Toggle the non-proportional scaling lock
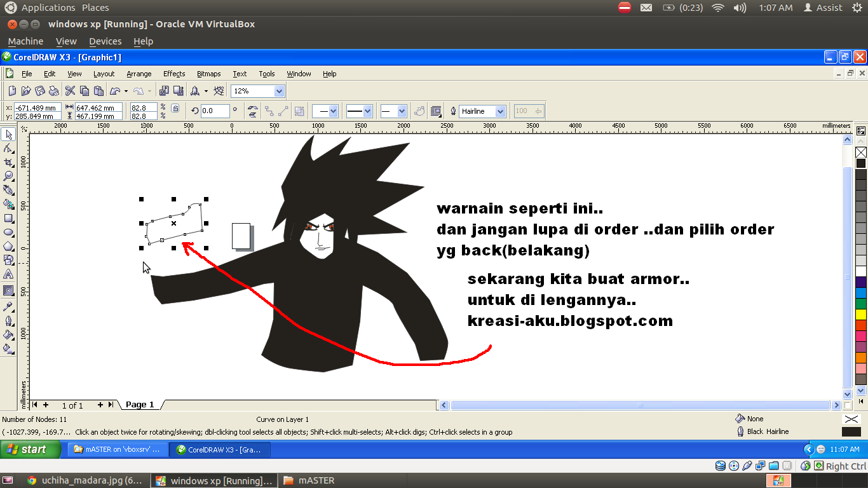868x488 pixels. [175, 108]
